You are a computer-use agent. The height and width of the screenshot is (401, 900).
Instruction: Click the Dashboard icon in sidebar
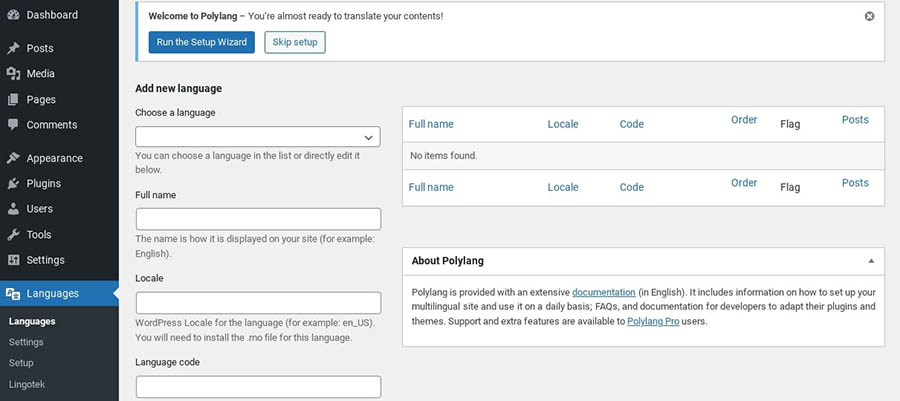[x=13, y=15]
